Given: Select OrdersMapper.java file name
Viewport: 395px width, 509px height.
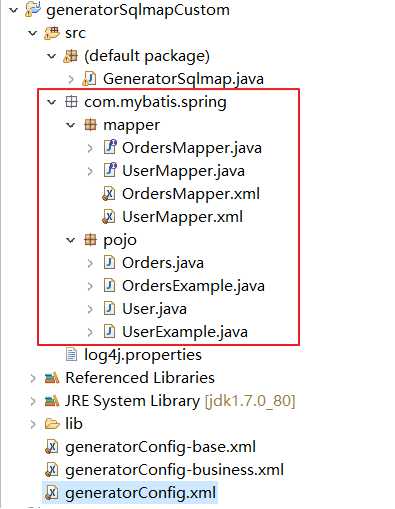Looking at the screenshot, I should (192, 148).
